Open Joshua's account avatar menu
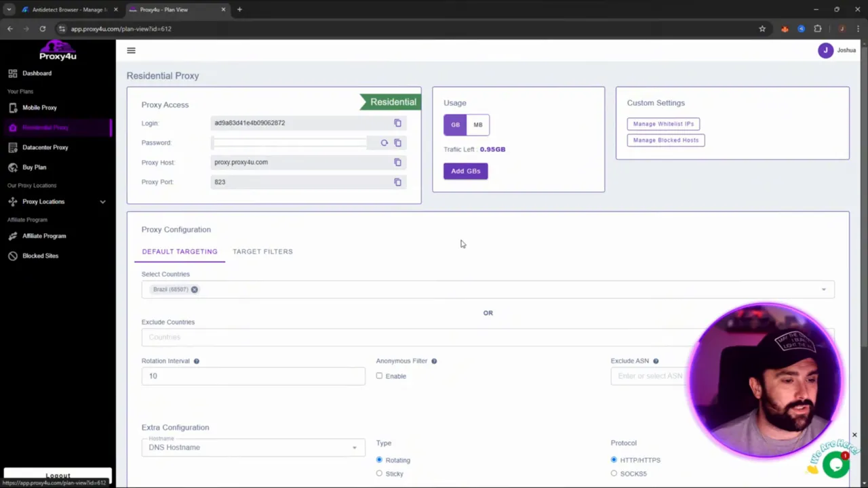The image size is (868, 488). point(825,50)
